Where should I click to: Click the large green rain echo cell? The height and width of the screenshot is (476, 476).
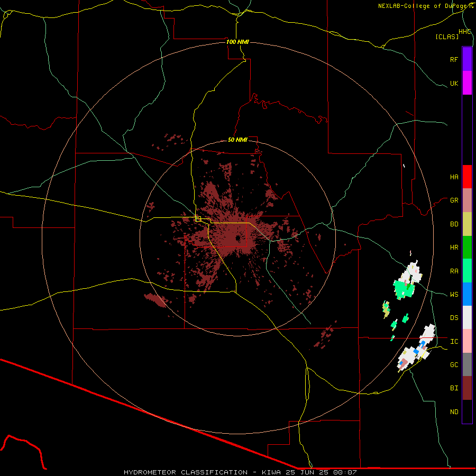tap(404, 289)
